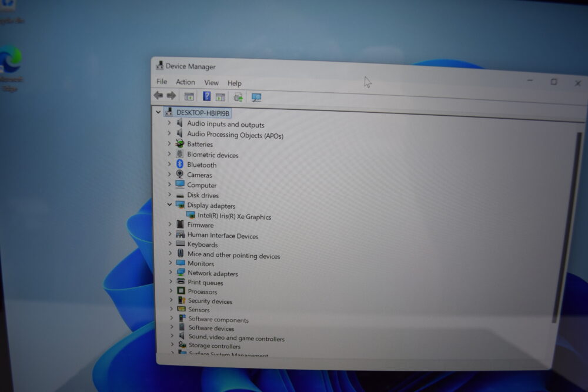Click the Audio inputs and outputs speaker icon
588x392 pixels.
[x=179, y=123]
